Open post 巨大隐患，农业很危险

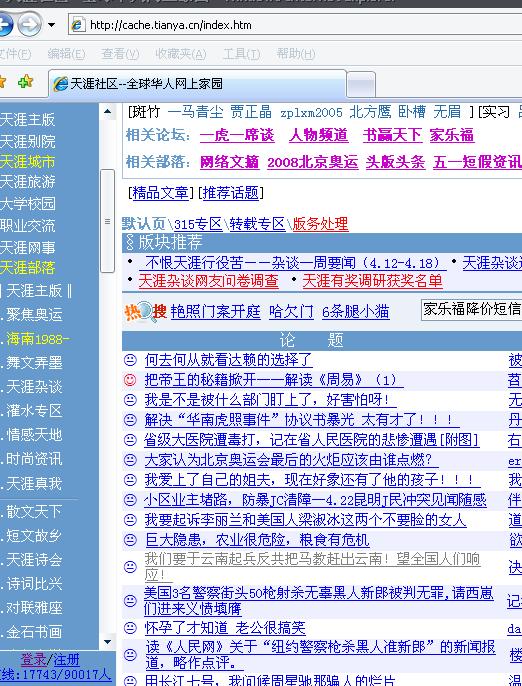[x=257, y=540]
